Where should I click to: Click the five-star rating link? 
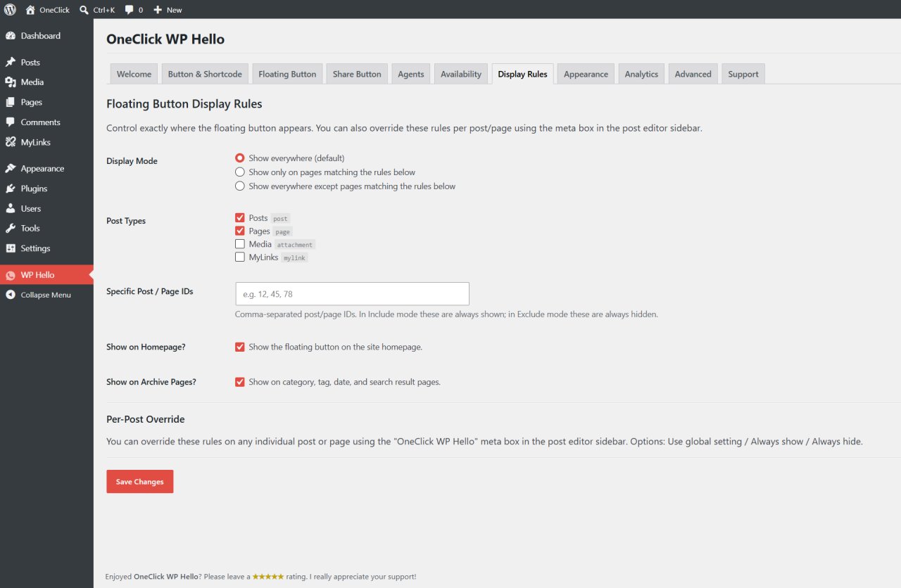(x=268, y=577)
